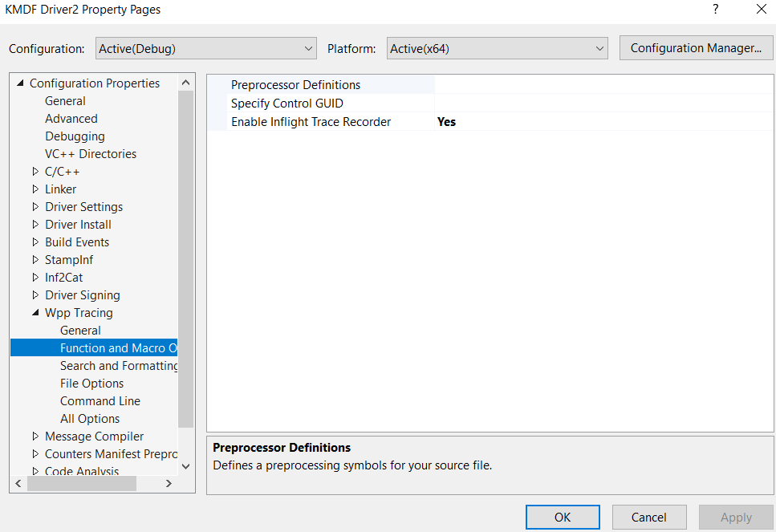
Task: Expand the Message Compiler node
Action: point(36,436)
